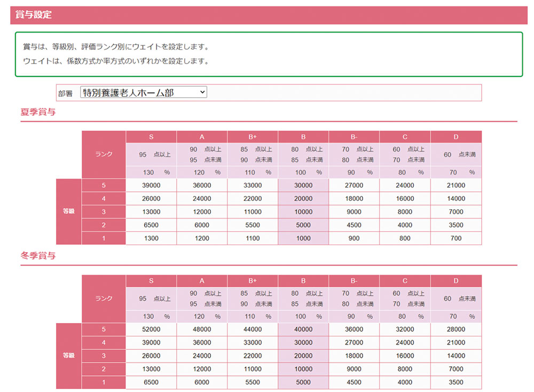Click winter bonus A rank 120% field
The width and height of the screenshot is (534, 392).
[x=199, y=317]
